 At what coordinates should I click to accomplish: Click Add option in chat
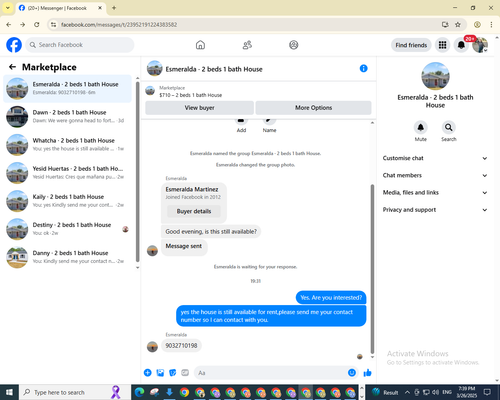pos(241,126)
